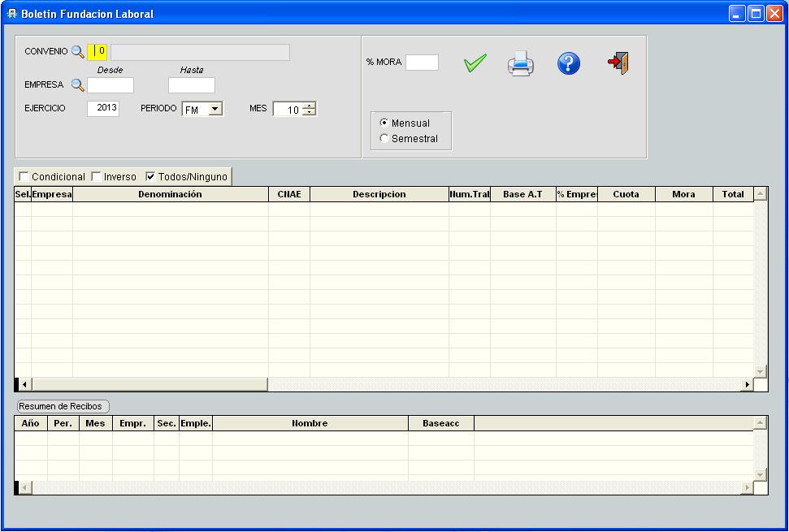Viewport: 789px width, 532px height.
Task: Click the Nombre column header in lower grid
Action: (x=310, y=423)
